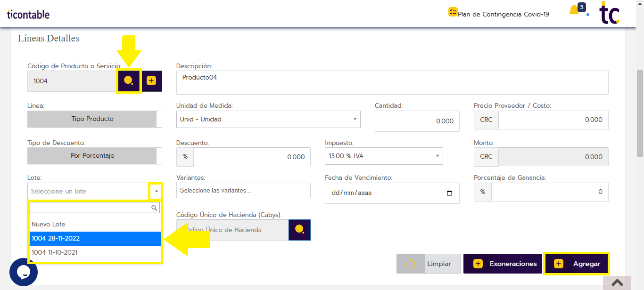Click the ticontable logo
The width and height of the screenshot is (644, 290).
[28, 14]
